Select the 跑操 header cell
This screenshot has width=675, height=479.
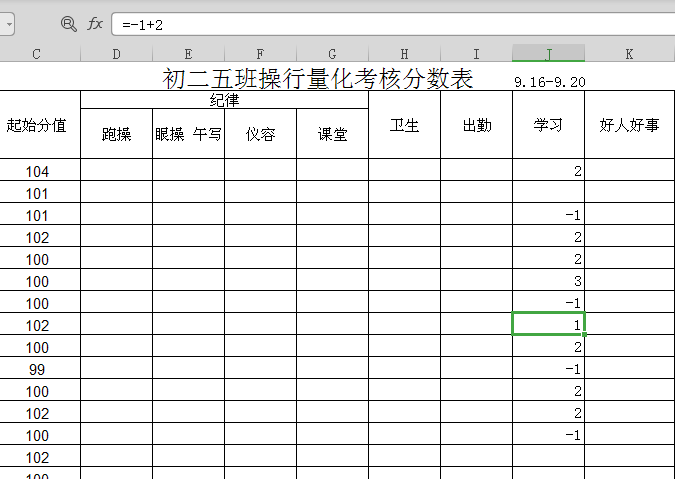[x=116, y=133]
